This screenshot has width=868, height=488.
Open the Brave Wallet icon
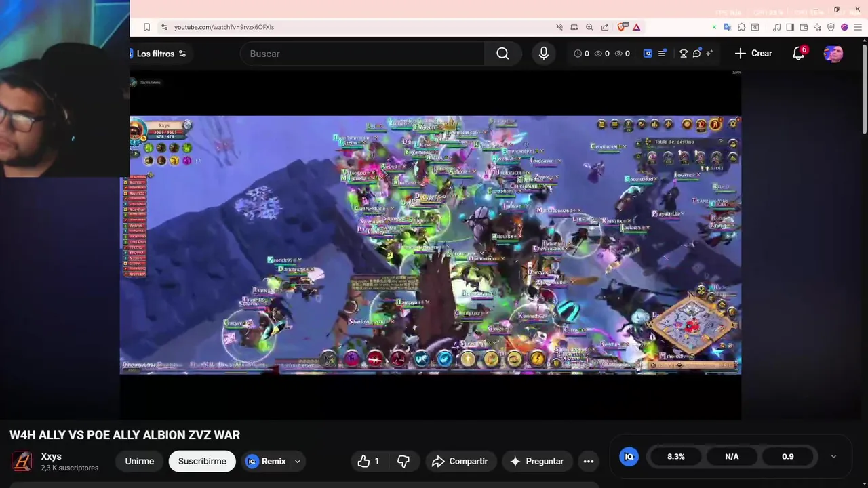[804, 27]
